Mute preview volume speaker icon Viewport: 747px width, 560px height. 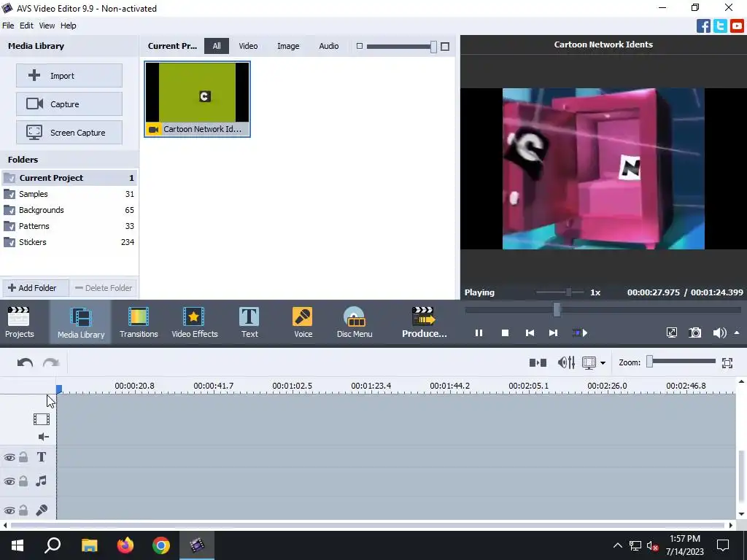click(719, 332)
